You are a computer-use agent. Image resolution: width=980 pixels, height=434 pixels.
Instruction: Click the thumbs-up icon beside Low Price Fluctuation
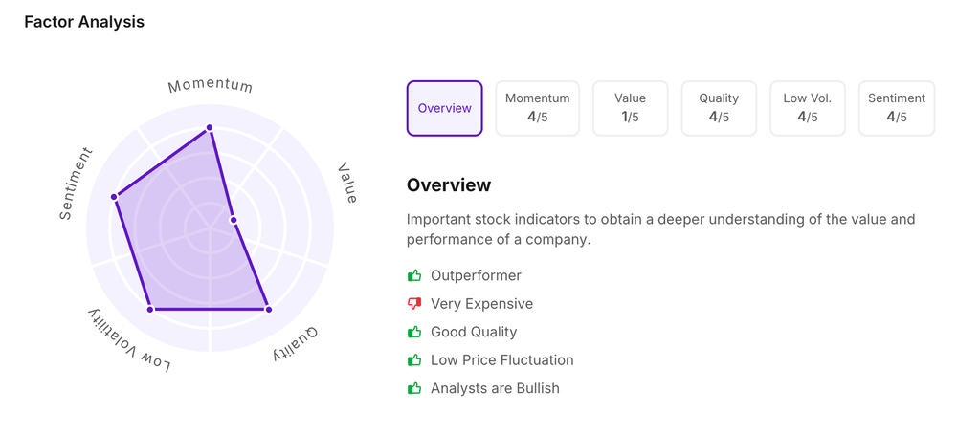tap(414, 360)
